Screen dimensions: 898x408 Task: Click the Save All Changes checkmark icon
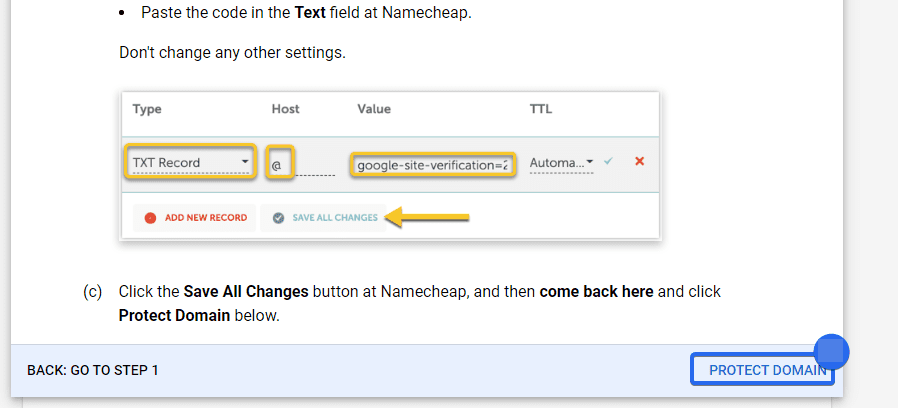278,218
